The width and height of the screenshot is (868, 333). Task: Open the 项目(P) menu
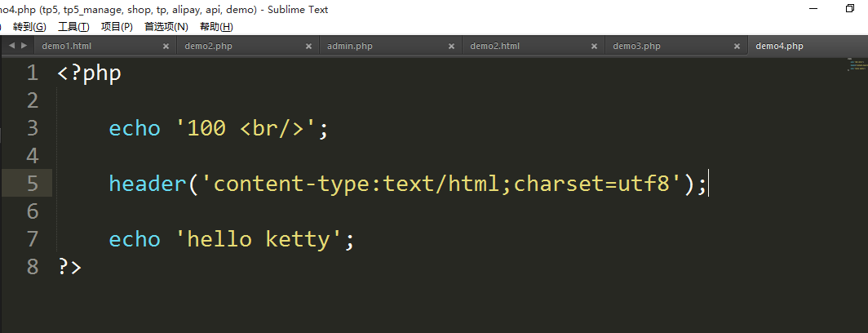(x=117, y=27)
